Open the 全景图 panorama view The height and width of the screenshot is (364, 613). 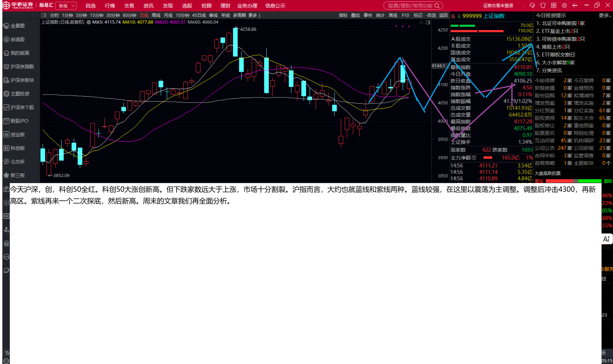click(14, 26)
